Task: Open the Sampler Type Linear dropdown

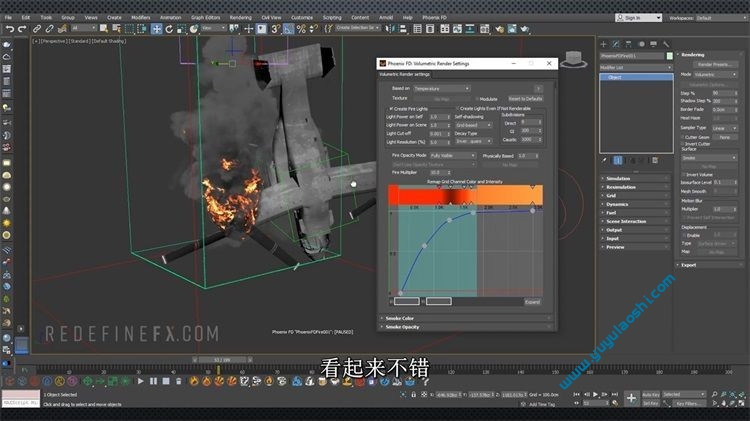Action: pos(724,128)
